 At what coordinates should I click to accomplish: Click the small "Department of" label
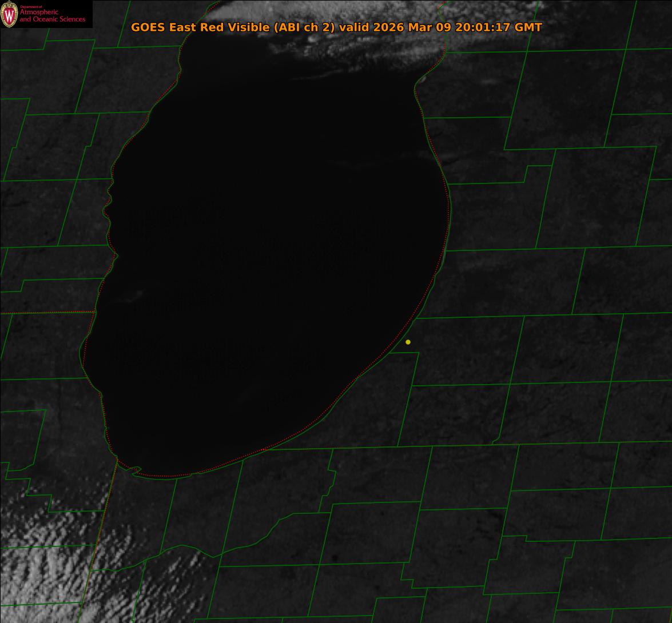31,6
